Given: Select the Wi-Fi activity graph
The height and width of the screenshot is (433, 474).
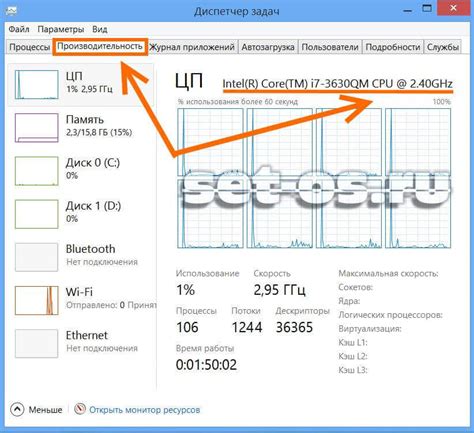Looking at the screenshot, I should click(x=37, y=301).
